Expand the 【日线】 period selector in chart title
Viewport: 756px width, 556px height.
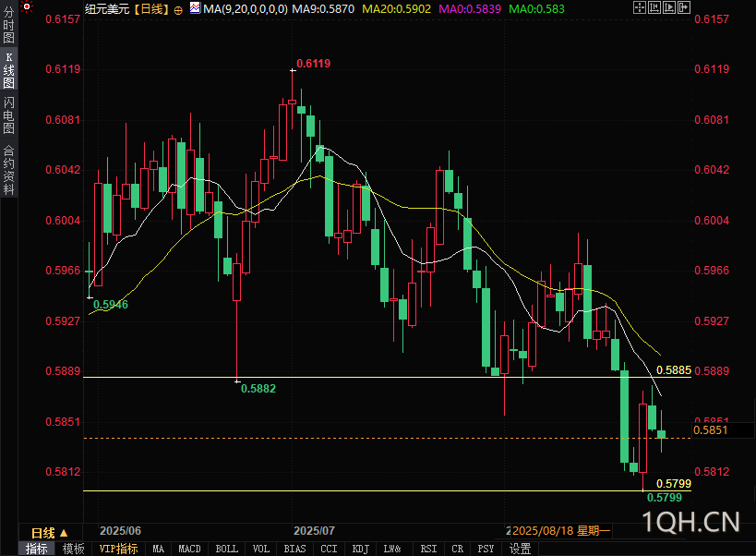(148, 9)
